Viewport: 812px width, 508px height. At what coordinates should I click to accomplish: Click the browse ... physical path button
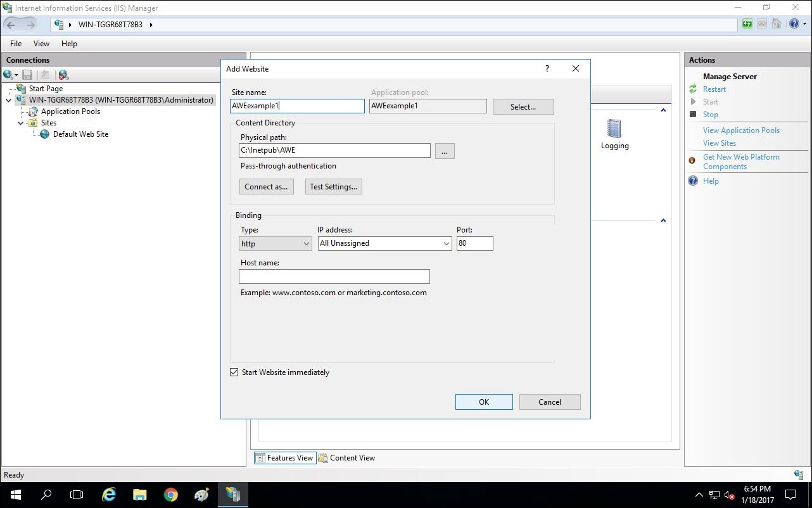point(445,151)
